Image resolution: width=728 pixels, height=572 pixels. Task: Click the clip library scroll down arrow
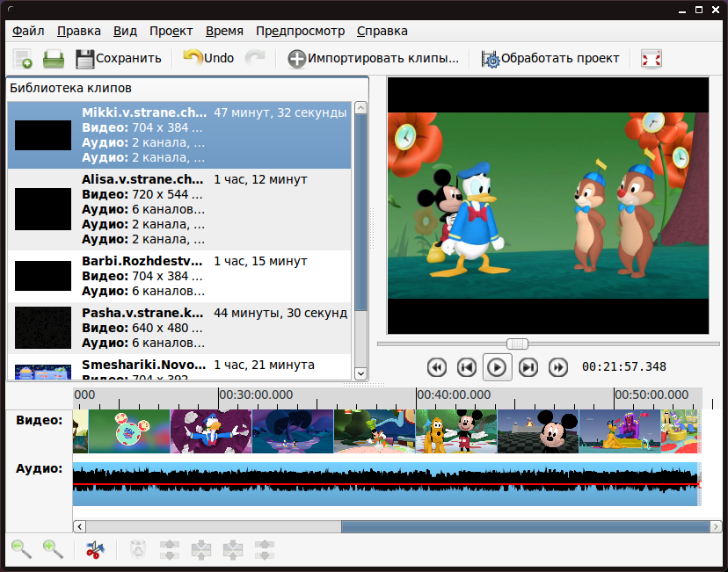[360, 373]
